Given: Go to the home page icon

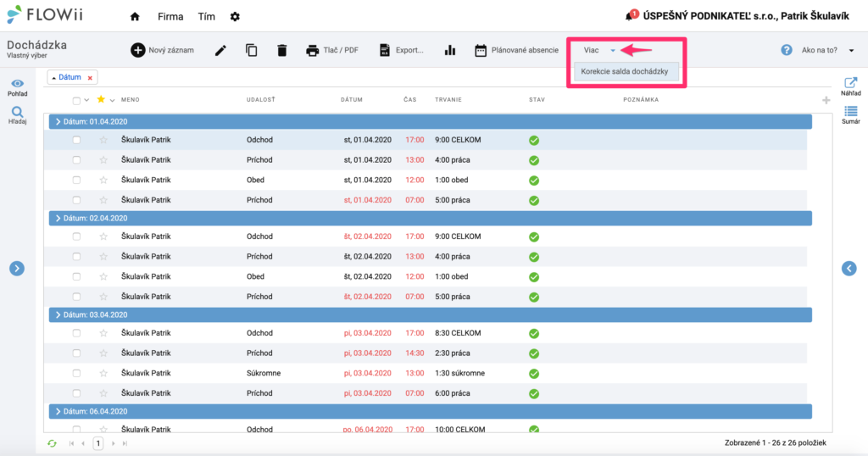Looking at the screenshot, I should click(135, 17).
